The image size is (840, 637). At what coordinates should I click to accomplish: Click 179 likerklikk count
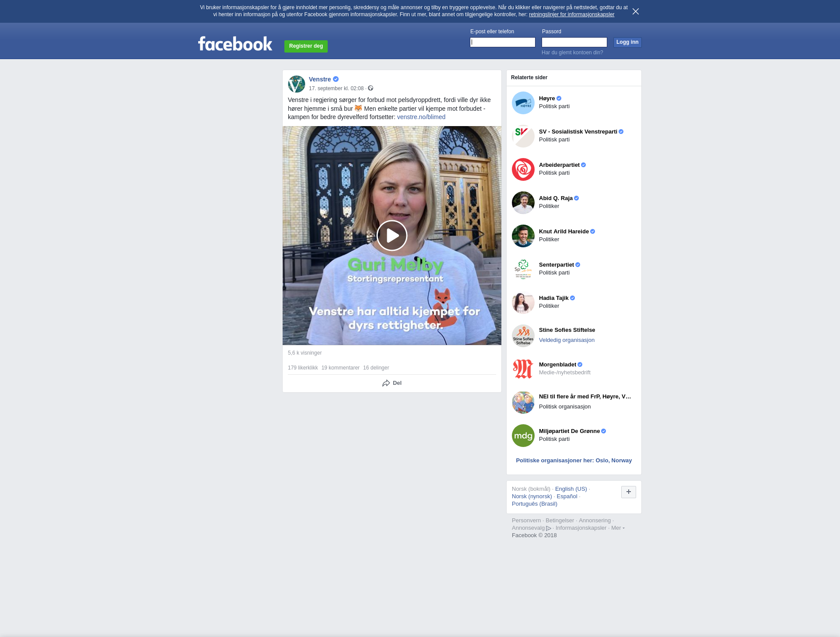click(x=303, y=368)
